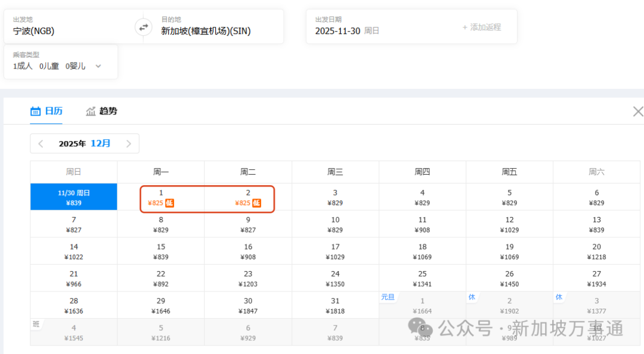The image size is (644, 354).
Task: Select December 20 priced ¥1218
Action: [x=596, y=251]
